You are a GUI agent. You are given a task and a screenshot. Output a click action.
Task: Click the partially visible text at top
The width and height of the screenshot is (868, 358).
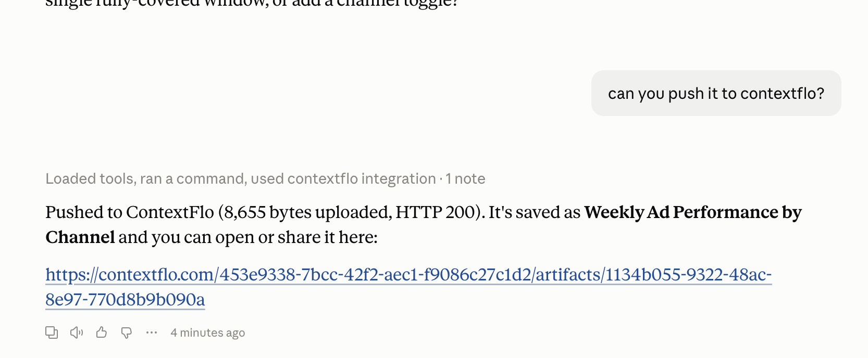[252, 3]
